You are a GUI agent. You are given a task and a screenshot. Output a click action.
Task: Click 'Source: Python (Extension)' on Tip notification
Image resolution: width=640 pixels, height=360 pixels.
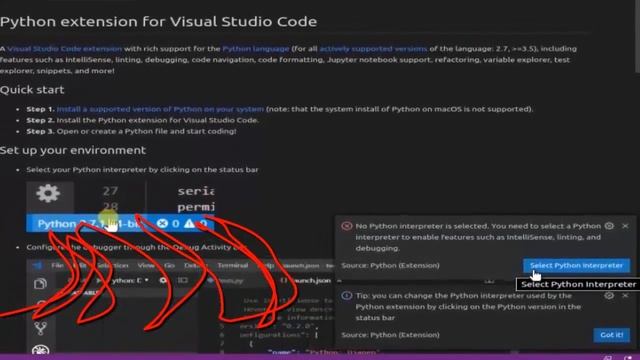pos(390,335)
